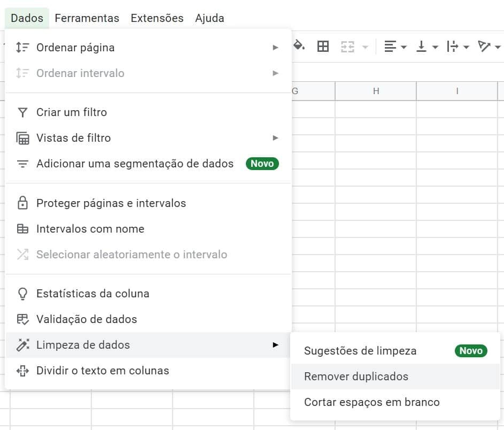Expand the Vistas de filtro submenu arrow
The height and width of the screenshot is (430, 504).
point(275,138)
